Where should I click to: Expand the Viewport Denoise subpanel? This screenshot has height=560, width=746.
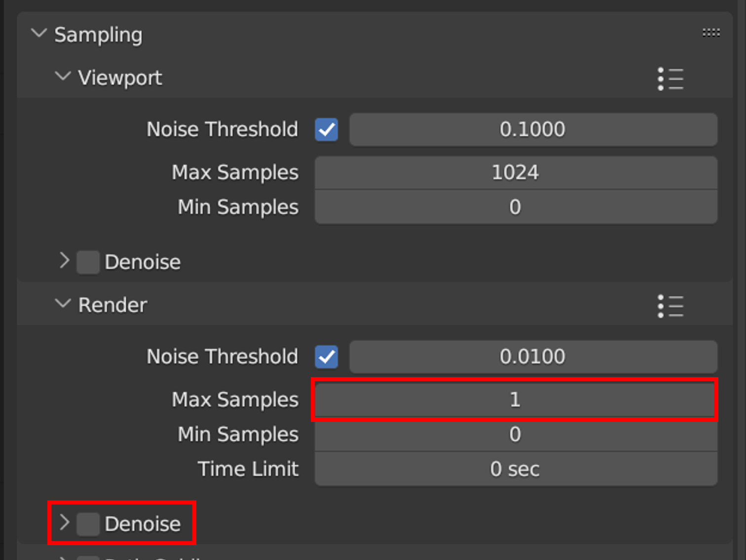pos(64,261)
